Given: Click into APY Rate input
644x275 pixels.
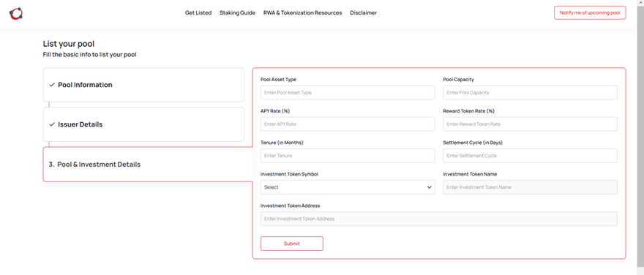Looking at the screenshot, I should pos(348,124).
